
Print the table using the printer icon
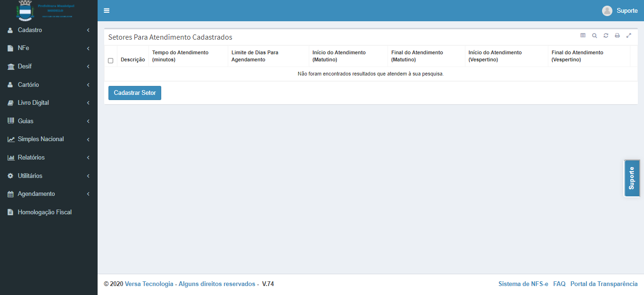click(617, 35)
